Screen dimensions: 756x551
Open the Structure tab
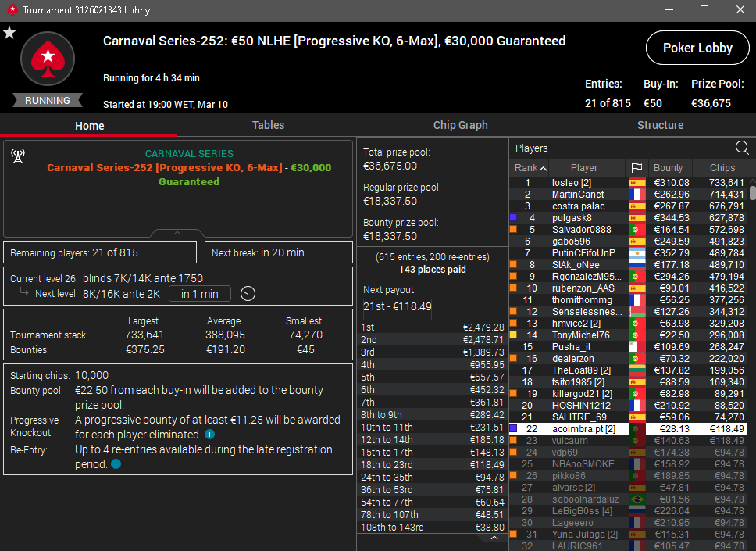coord(660,126)
